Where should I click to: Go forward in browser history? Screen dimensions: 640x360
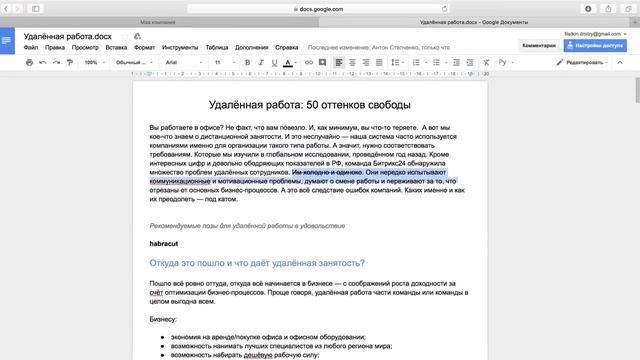pyautogui.click(x=17, y=9)
